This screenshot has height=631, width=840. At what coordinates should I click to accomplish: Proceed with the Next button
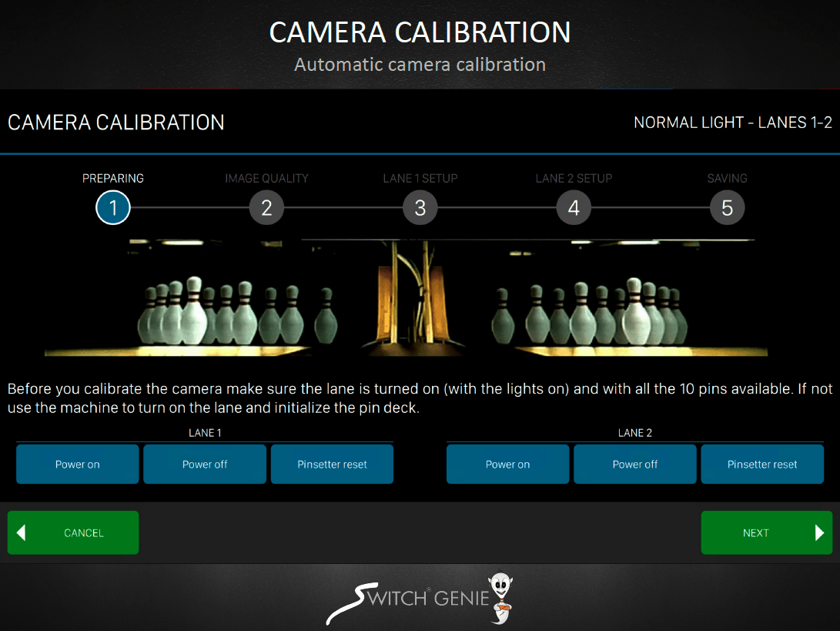click(767, 532)
